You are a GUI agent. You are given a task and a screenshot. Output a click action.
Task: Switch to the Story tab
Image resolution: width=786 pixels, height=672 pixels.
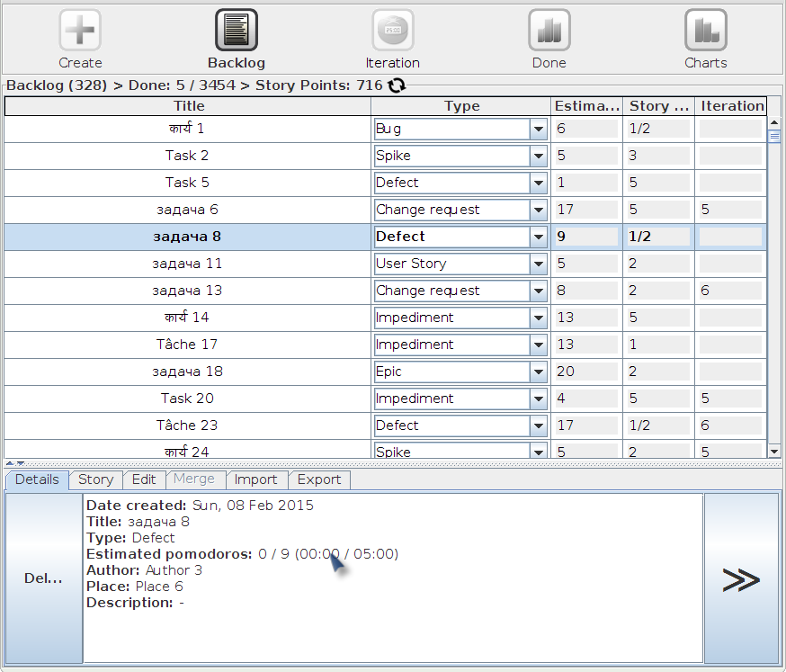tap(95, 479)
